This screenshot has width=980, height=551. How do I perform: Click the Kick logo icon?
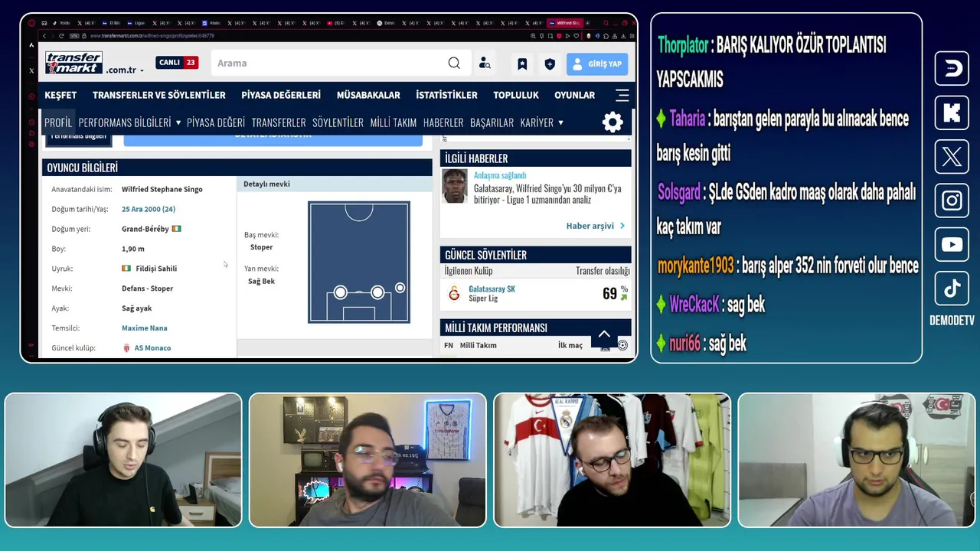(952, 113)
